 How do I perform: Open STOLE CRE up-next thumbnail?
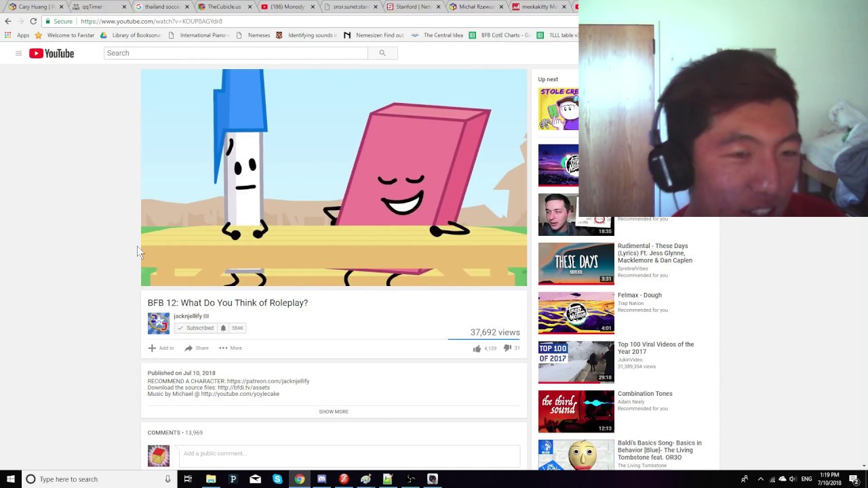[x=558, y=108]
